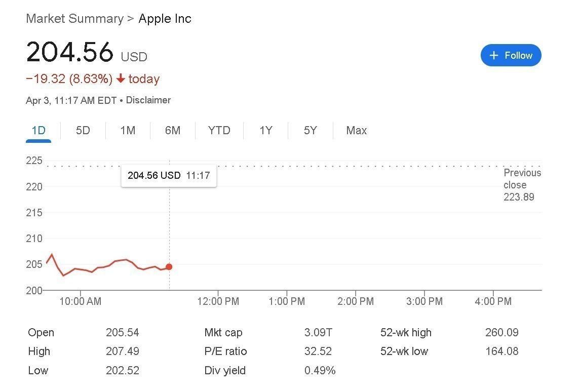Click the Apple Inc title text
The image size is (580, 392).
[165, 19]
